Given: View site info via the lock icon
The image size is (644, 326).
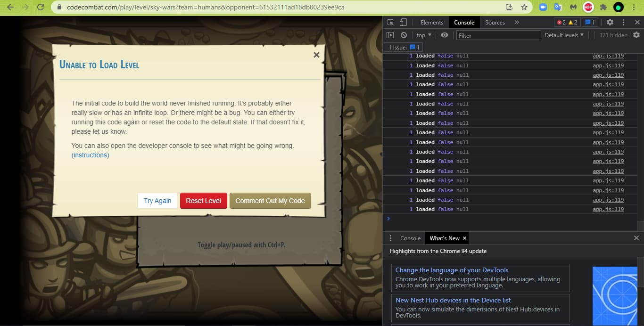Looking at the screenshot, I should pyautogui.click(x=59, y=8).
